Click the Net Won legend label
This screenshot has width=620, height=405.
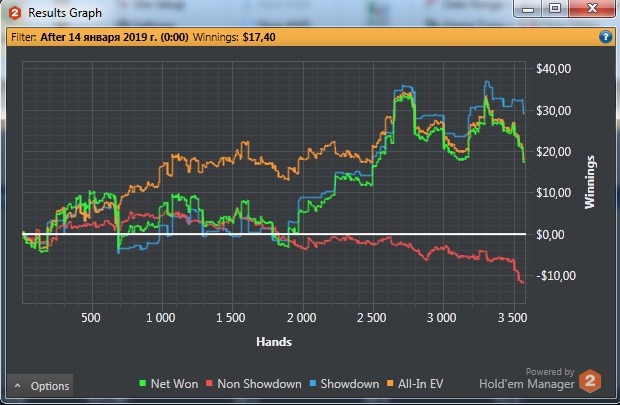174,384
